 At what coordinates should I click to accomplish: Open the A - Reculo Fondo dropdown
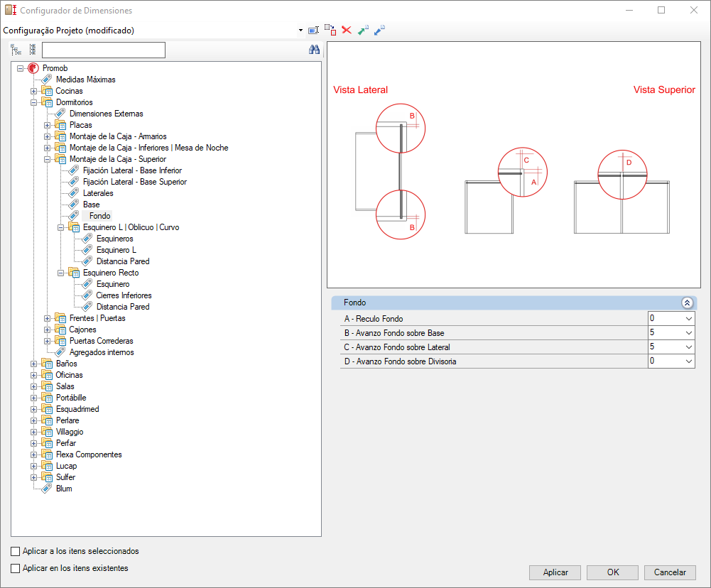(689, 319)
